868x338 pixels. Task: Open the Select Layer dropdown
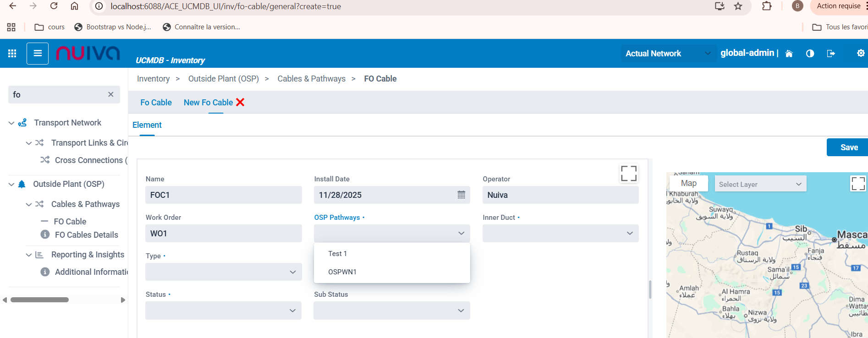pyautogui.click(x=760, y=184)
